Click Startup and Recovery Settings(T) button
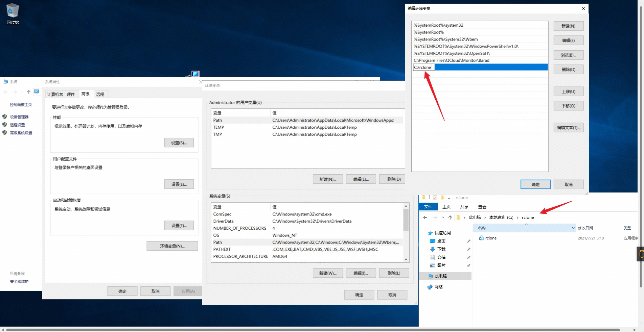 (x=179, y=226)
